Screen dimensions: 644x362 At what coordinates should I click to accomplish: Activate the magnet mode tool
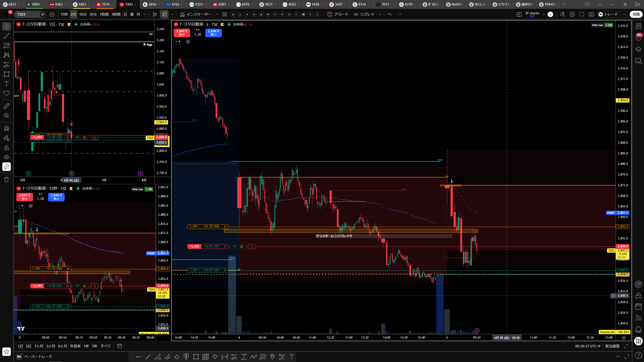(7, 128)
